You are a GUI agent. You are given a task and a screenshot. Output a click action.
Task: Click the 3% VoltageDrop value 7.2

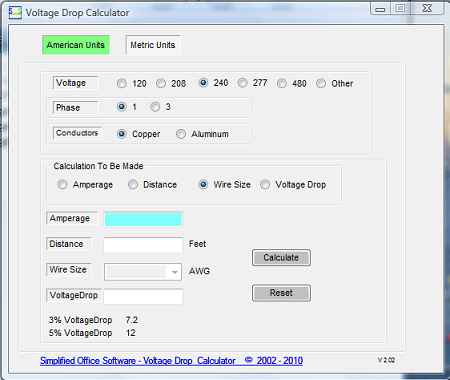click(x=132, y=320)
